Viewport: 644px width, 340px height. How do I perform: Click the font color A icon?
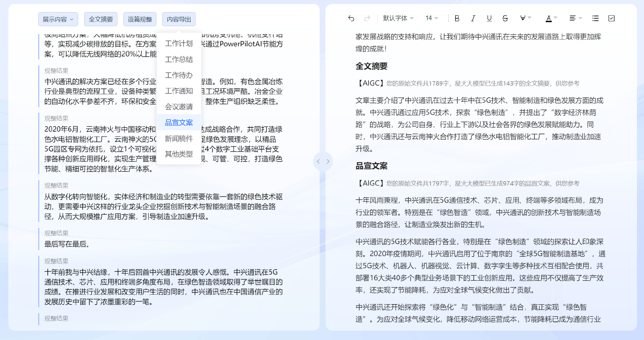pyautogui.click(x=549, y=18)
